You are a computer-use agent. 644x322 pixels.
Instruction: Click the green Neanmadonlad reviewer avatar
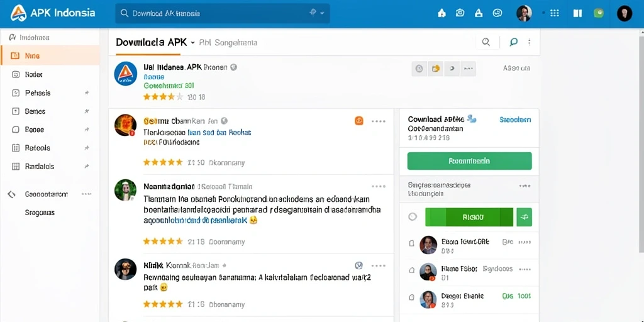[125, 190]
